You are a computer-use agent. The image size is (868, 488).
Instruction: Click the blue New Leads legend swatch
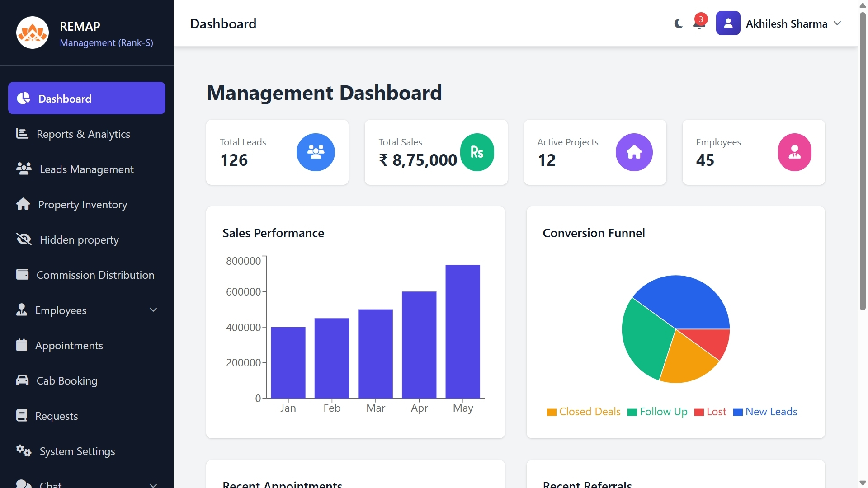pyautogui.click(x=738, y=412)
